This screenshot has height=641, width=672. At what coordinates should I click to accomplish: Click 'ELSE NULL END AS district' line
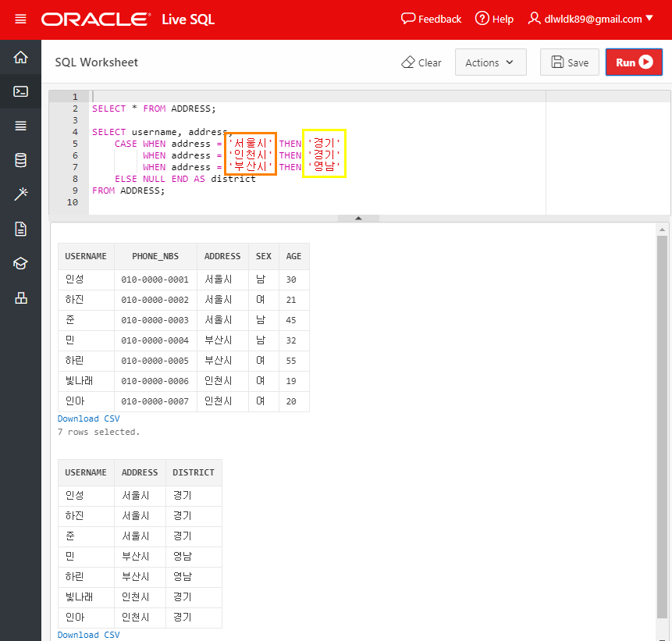(x=185, y=179)
